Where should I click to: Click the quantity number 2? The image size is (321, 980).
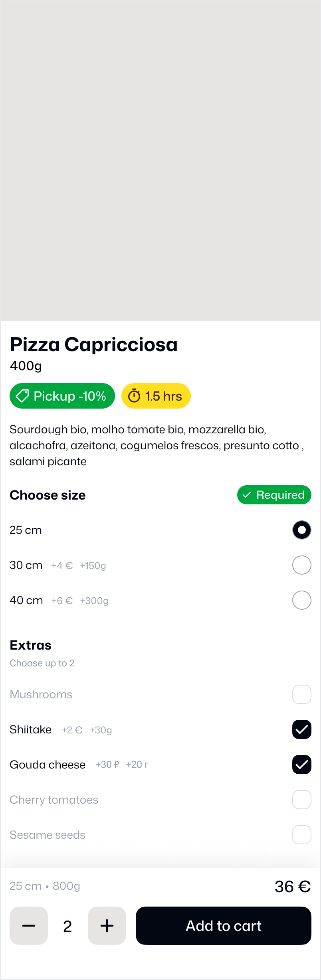point(67,926)
